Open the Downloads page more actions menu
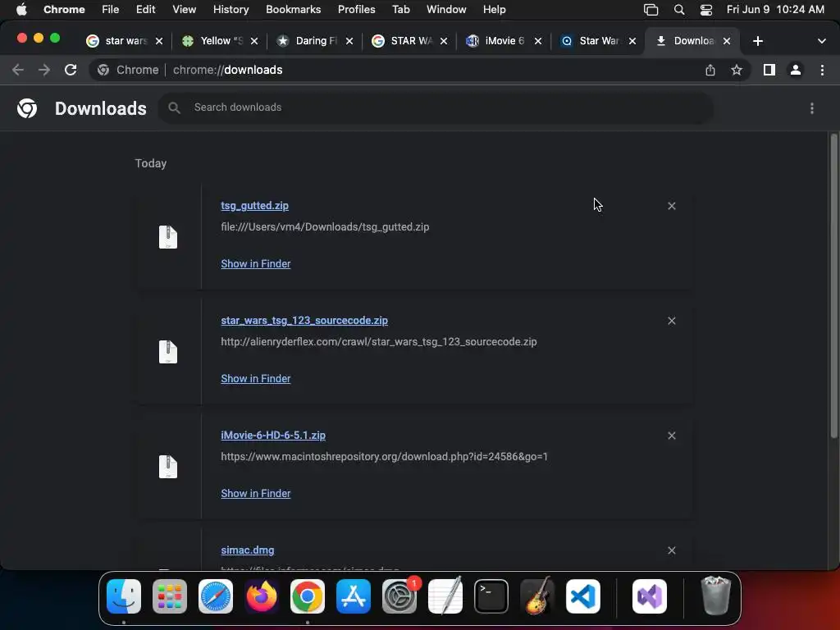The image size is (840, 630). (812, 108)
